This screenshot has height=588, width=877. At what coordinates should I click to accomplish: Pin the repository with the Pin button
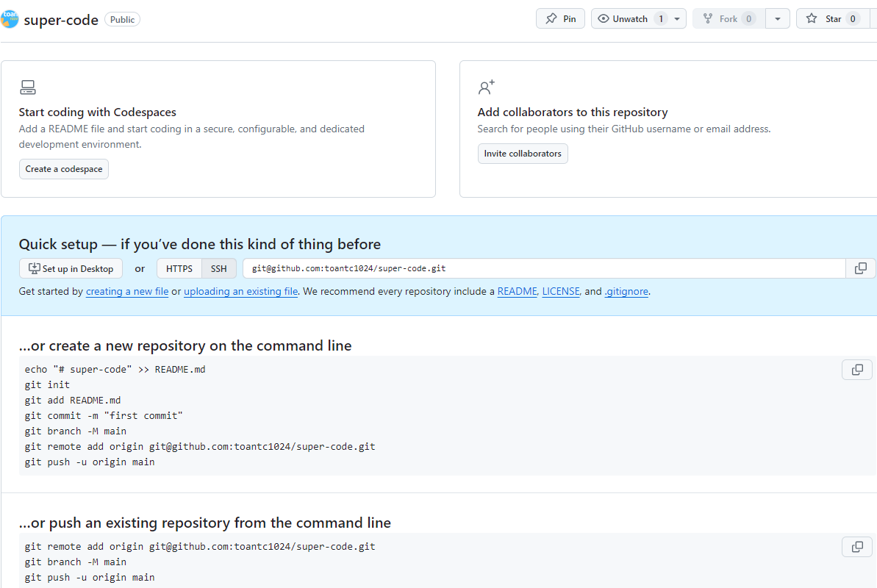(x=560, y=18)
